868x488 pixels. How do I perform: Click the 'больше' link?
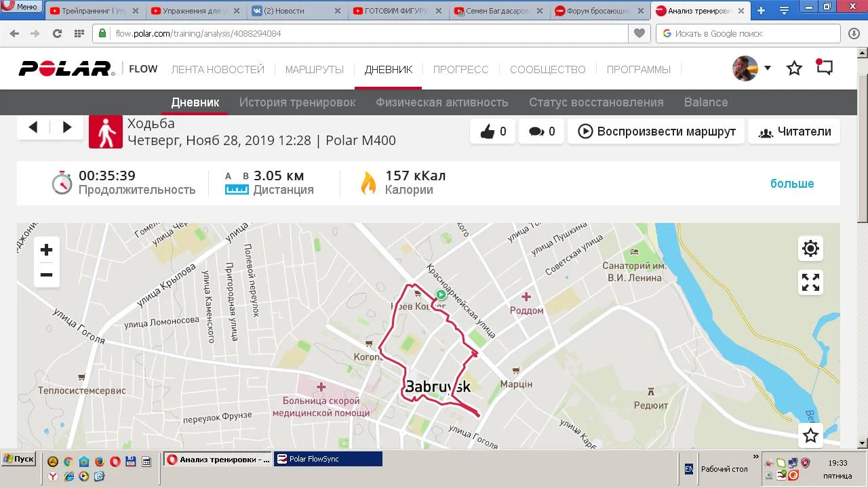click(792, 184)
